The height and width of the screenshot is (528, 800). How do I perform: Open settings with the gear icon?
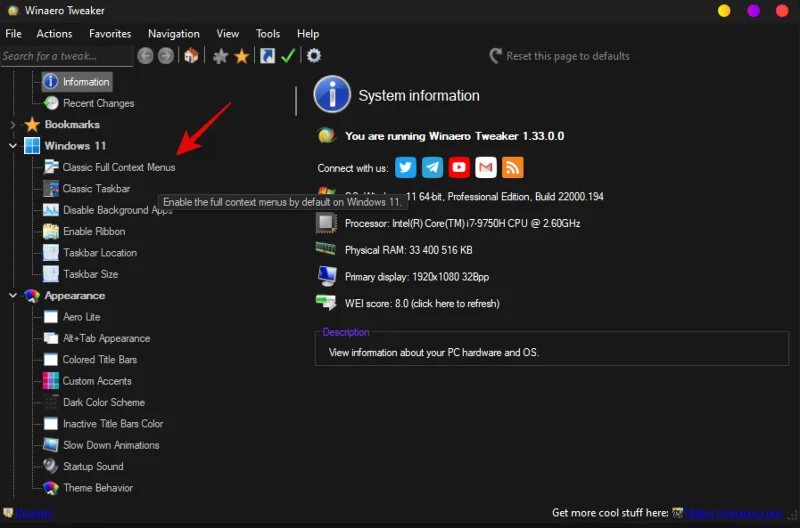314,56
